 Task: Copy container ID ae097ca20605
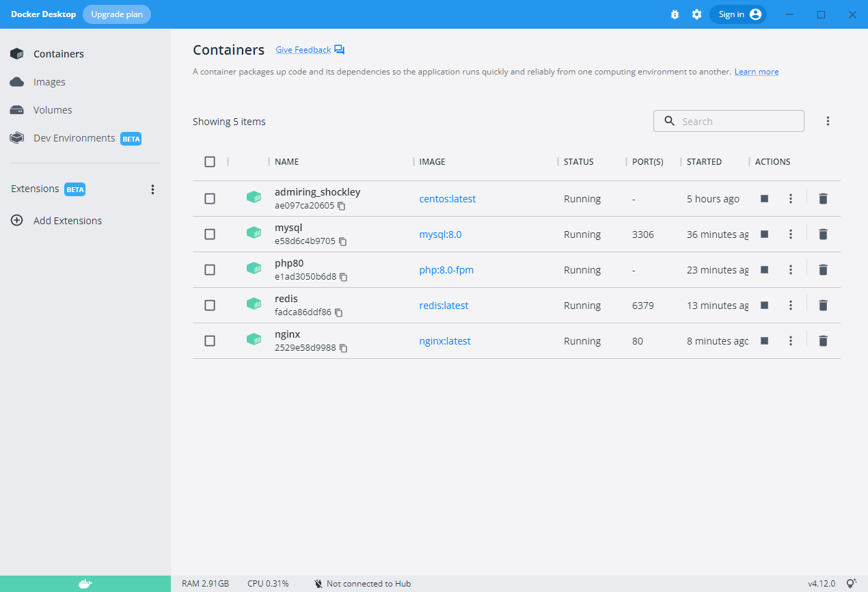tap(342, 206)
